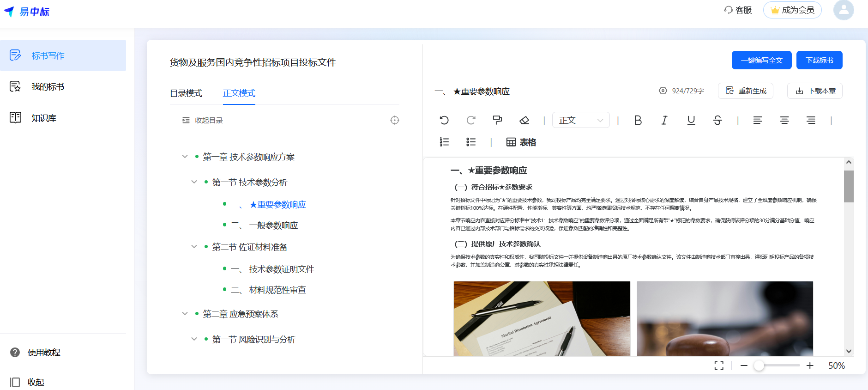This screenshot has height=390, width=868.
Task: Align text right
Action: pyautogui.click(x=811, y=120)
